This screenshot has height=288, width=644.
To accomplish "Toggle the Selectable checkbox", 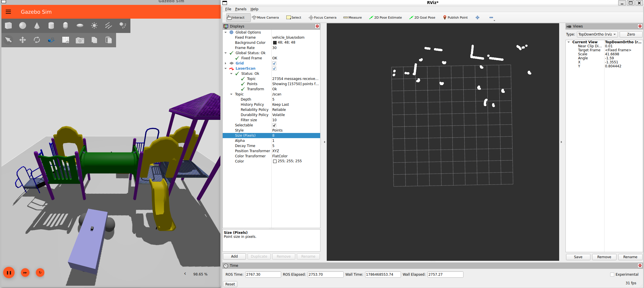I will (274, 125).
